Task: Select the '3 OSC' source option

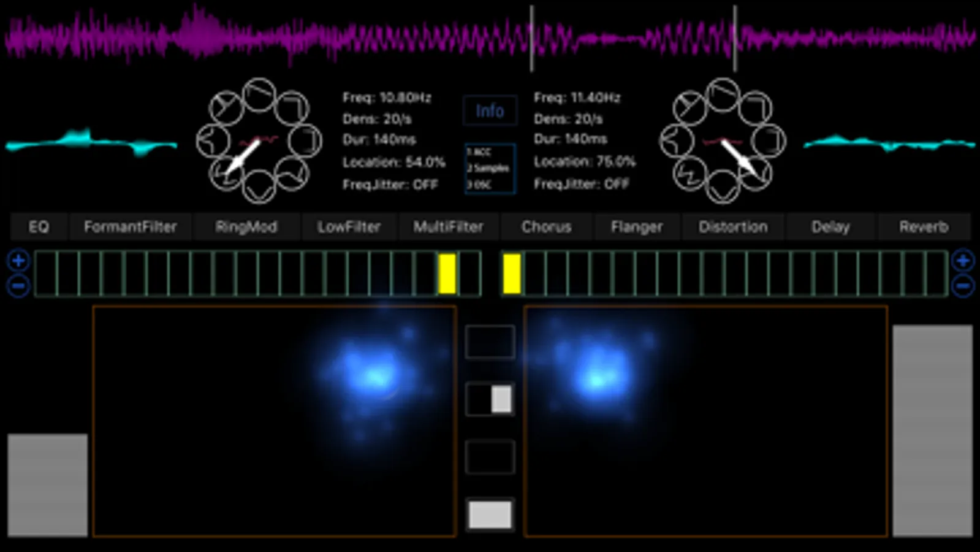Action: click(479, 184)
